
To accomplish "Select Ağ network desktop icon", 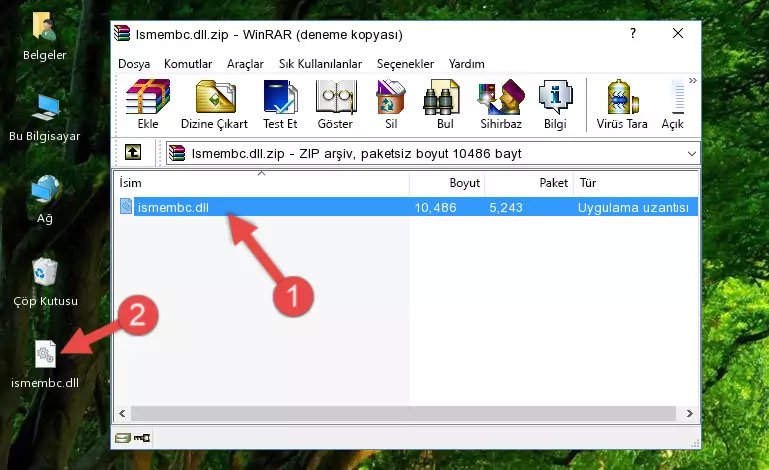I will (x=45, y=189).
